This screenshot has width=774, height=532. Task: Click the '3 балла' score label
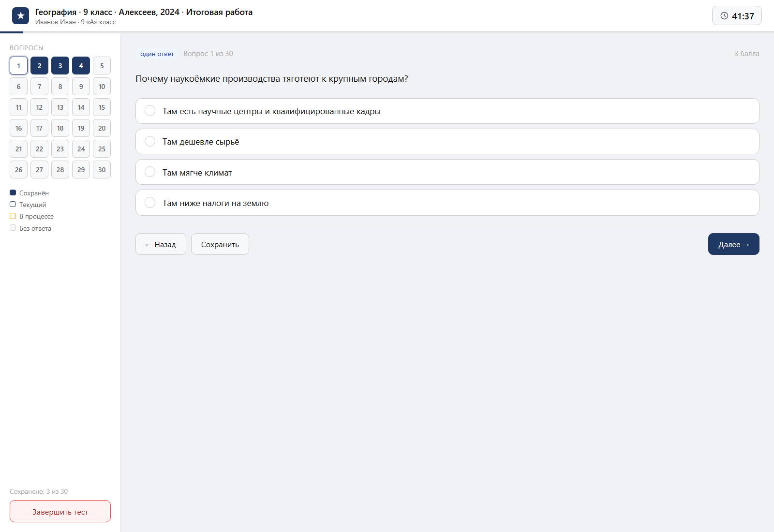746,54
